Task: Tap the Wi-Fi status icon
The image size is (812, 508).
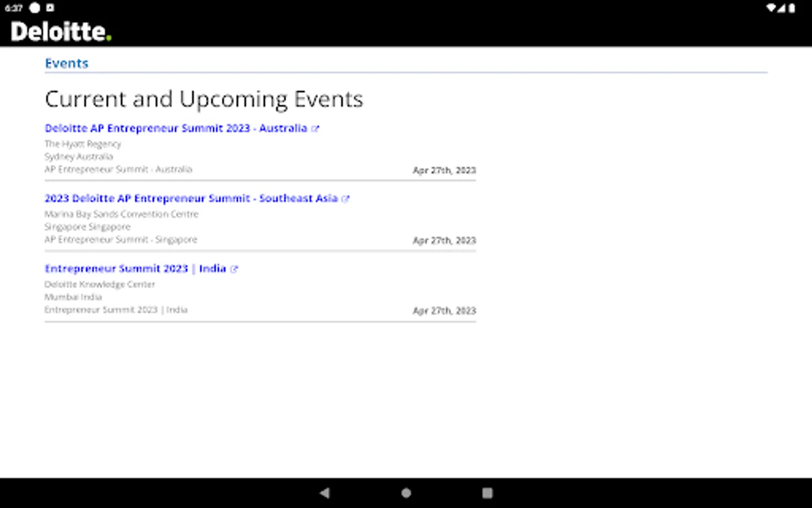Action: (x=771, y=8)
